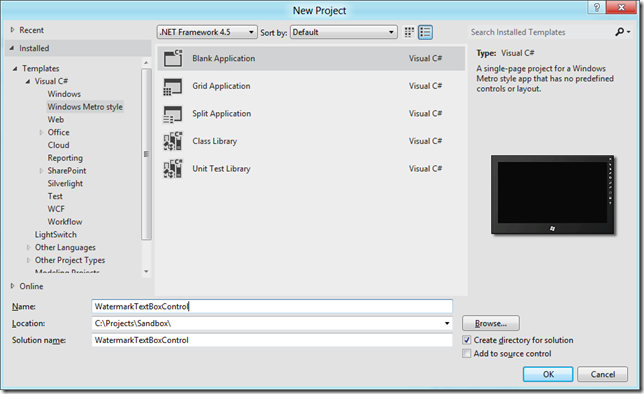This screenshot has width=644, height=394.
Task: Click the Solution name input field
Action: [x=272, y=340]
